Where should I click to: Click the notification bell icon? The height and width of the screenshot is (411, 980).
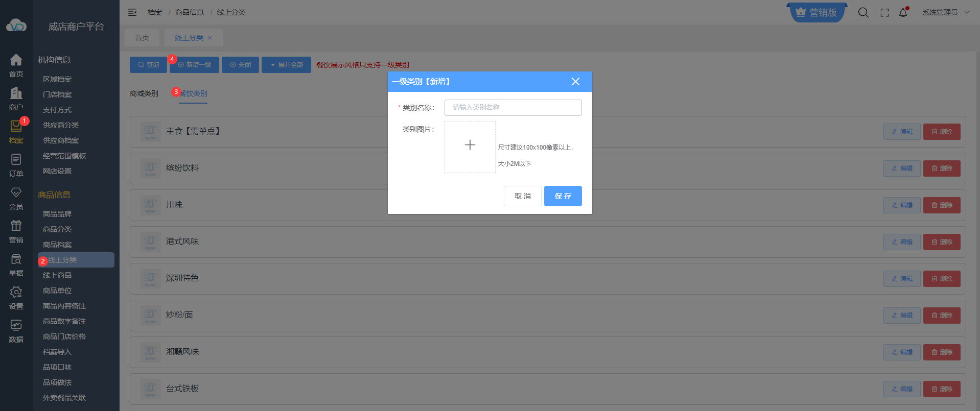(x=903, y=13)
